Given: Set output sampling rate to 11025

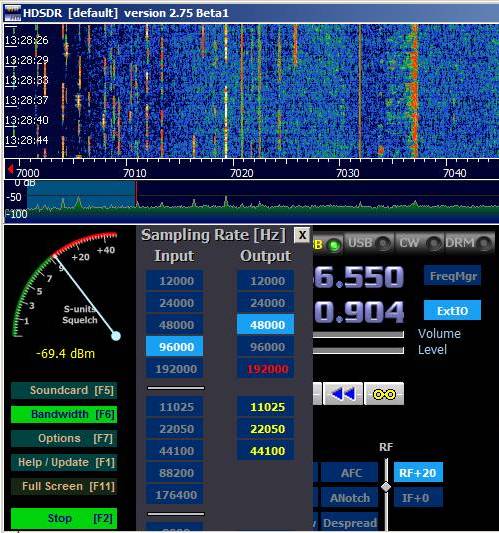Looking at the screenshot, I should coord(266,407).
